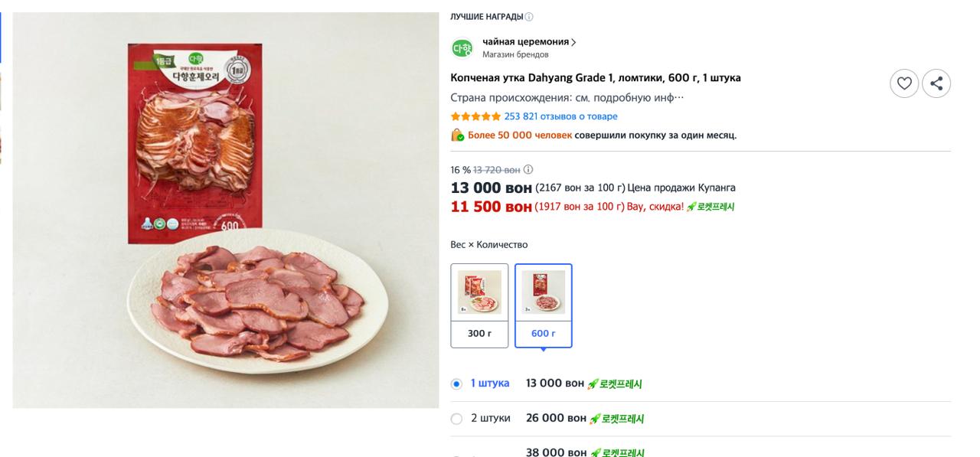Screen dimensions: 980x457
Task: Choose the 600 г weight option
Action: [x=544, y=305]
